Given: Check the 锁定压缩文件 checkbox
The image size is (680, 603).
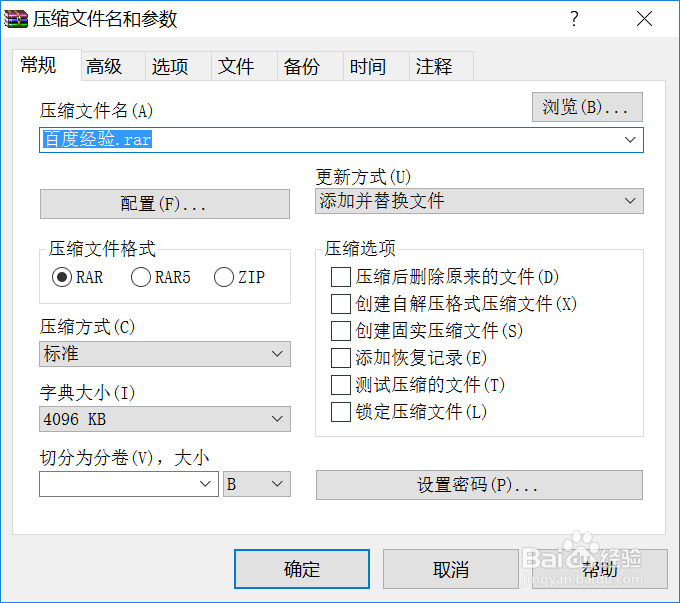Looking at the screenshot, I should tap(341, 412).
